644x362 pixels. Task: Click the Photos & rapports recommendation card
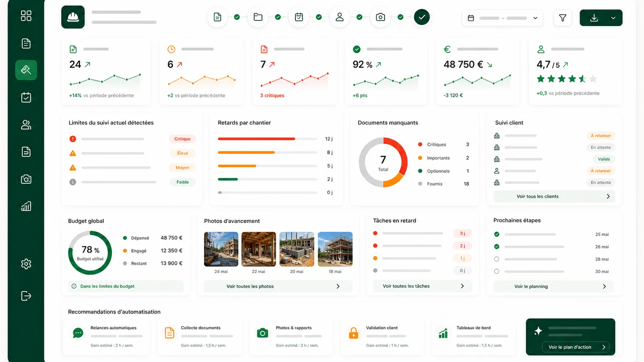tap(291, 337)
